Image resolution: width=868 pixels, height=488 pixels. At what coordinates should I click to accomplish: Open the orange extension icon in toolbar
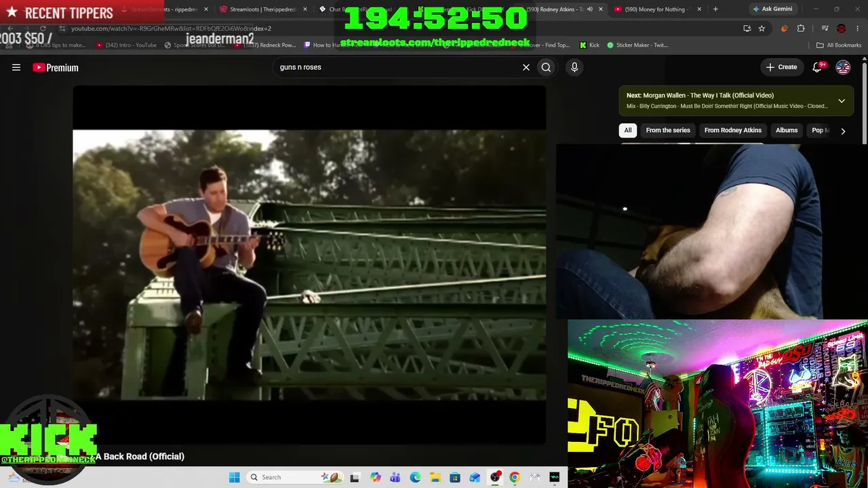pyautogui.click(x=784, y=28)
